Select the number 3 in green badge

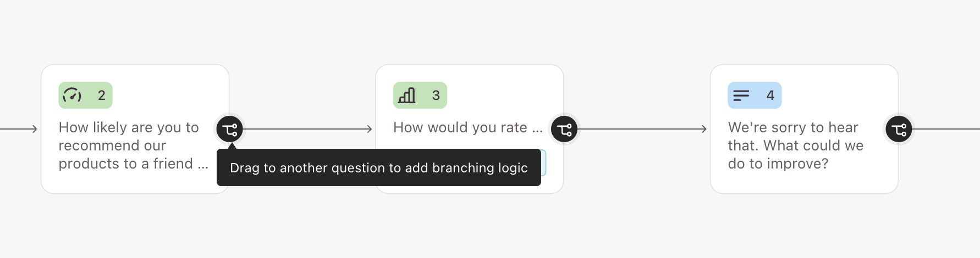436,96
